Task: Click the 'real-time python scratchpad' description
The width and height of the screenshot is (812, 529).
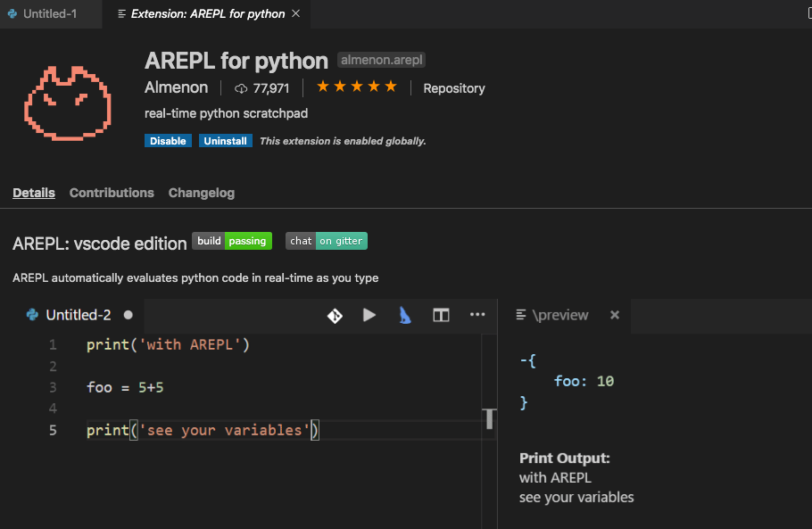Action: click(227, 113)
